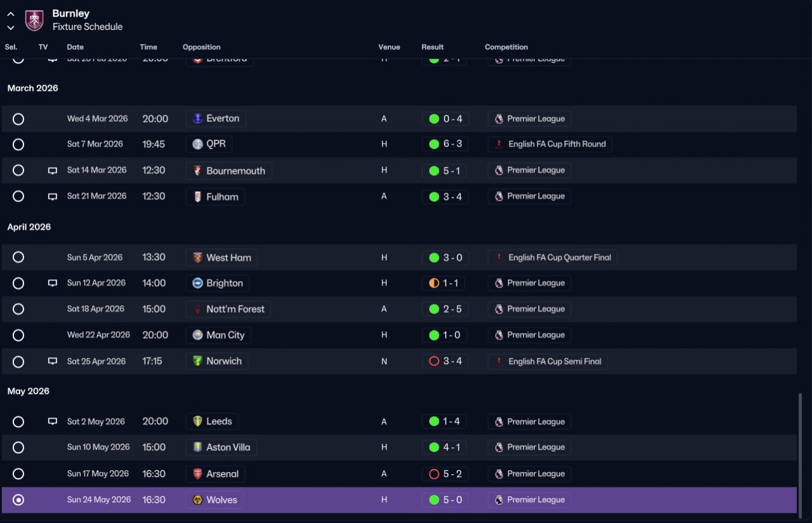812x523 pixels.
Task: Click the Norwich club badge
Action: coord(198,361)
